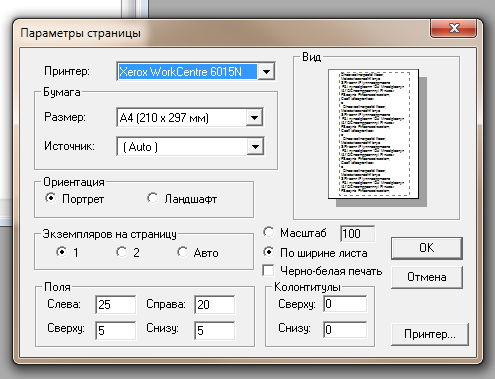Click the Сверху field in Колонтитулы
Image resolution: width=495 pixels, height=379 pixels.
(x=345, y=304)
